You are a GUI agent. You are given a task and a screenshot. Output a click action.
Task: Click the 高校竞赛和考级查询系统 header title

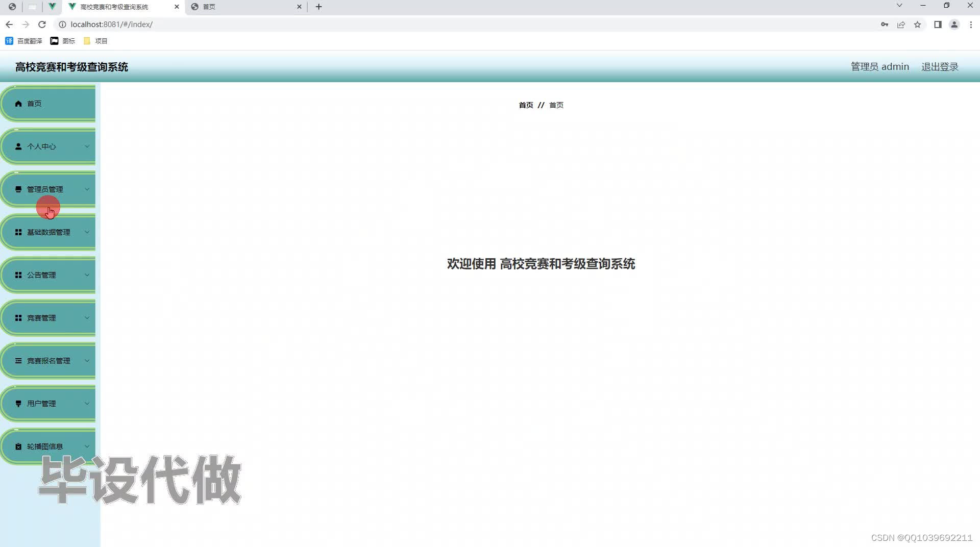point(71,67)
